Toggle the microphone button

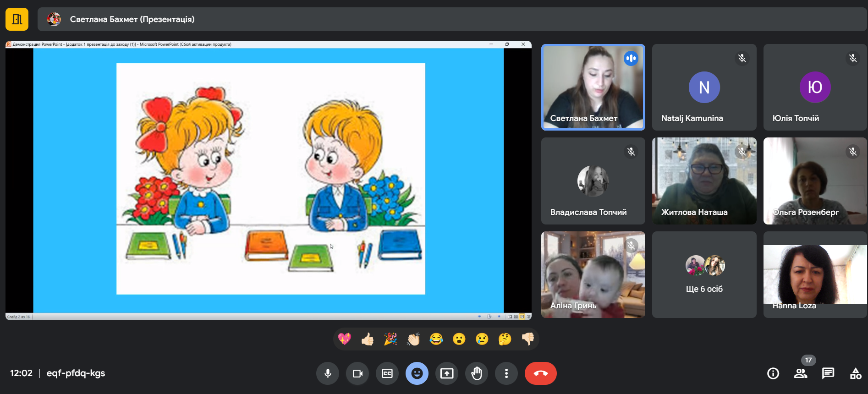click(x=328, y=373)
